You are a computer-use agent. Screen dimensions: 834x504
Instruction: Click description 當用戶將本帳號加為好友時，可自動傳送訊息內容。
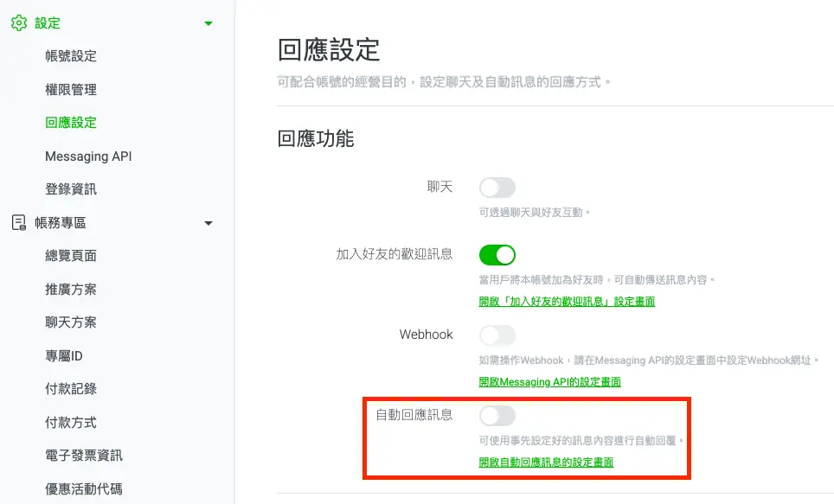[597, 279]
